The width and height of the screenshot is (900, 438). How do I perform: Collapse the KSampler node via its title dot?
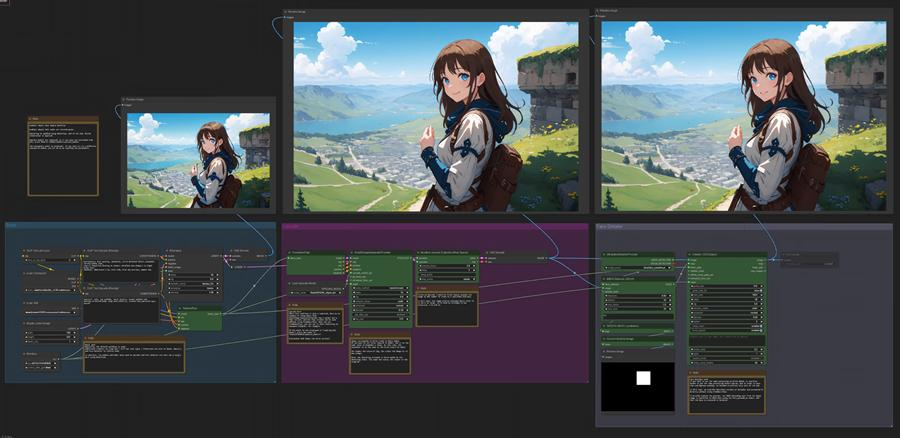click(167, 251)
